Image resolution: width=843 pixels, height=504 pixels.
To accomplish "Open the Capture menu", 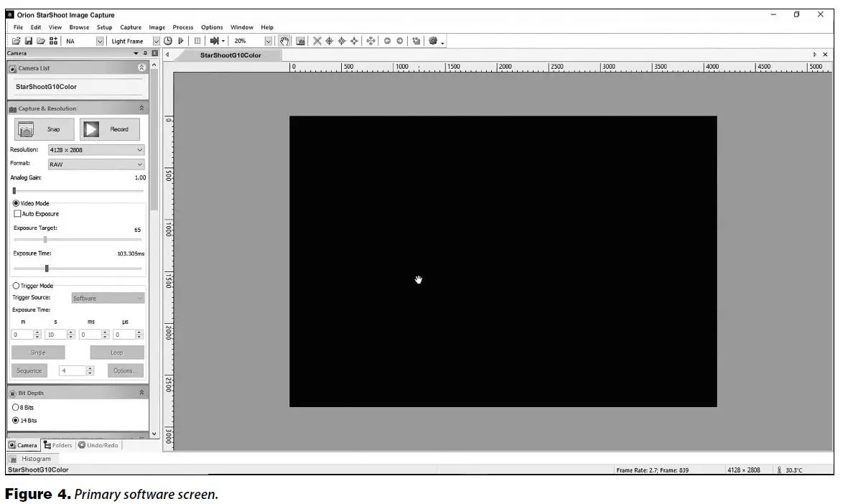I will point(131,27).
